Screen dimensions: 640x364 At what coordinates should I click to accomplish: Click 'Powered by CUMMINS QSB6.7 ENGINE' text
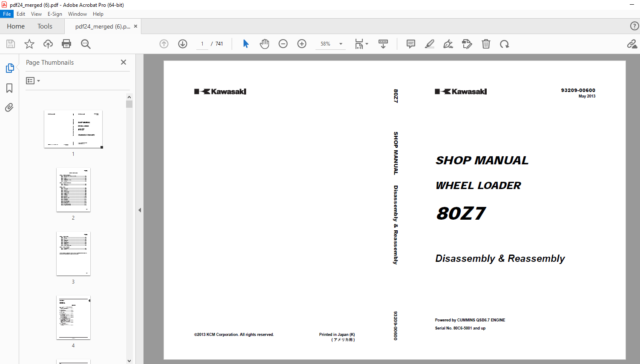(x=470, y=320)
